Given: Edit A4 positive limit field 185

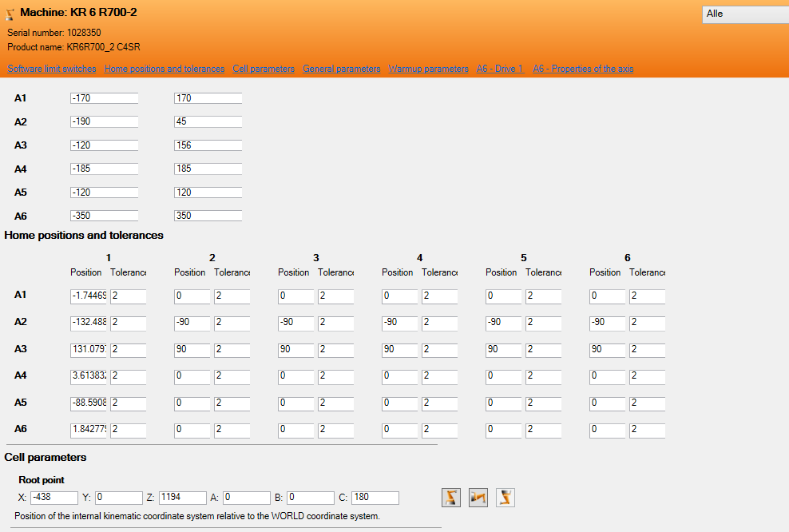Looking at the screenshot, I should (208, 169).
